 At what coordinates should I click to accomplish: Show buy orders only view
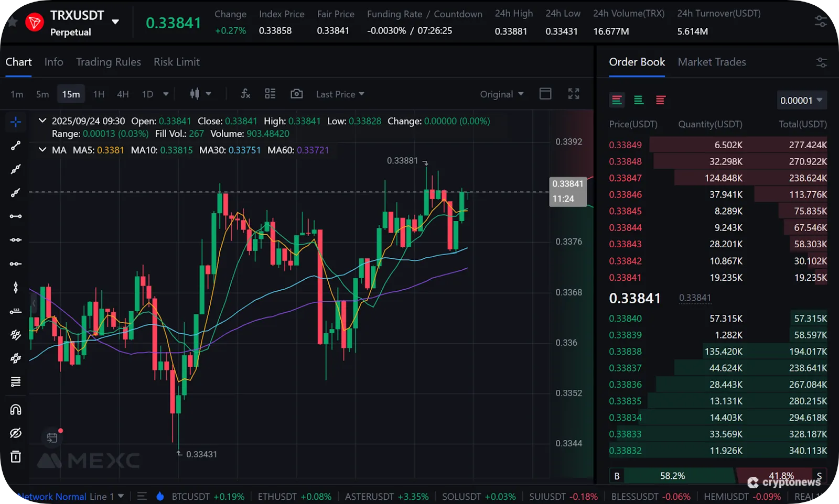[x=639, y=100]
